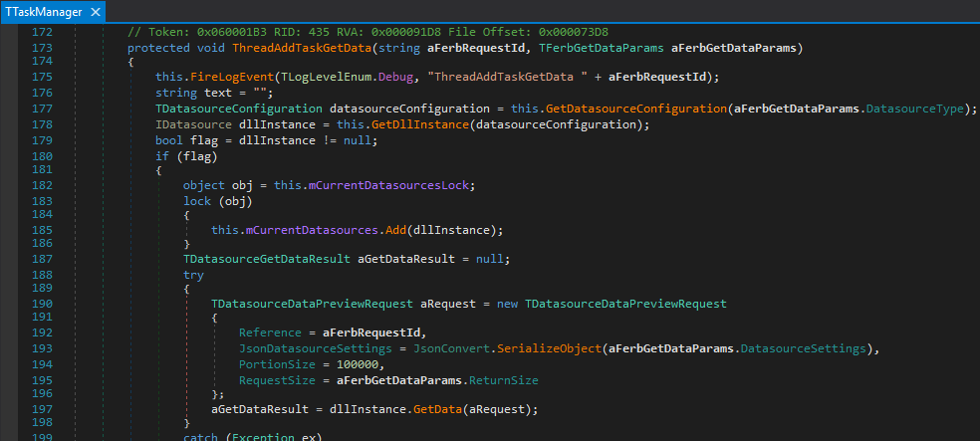Select aRequest argument on line 197

(x=497, y=409)
